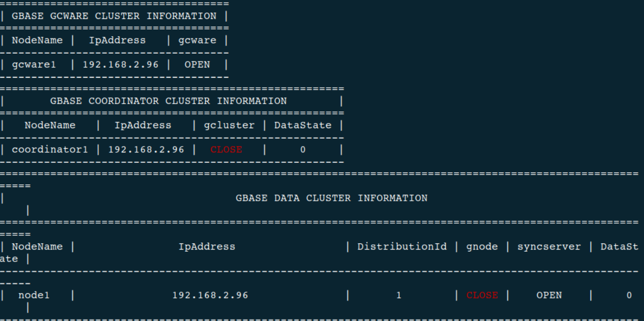Click node1's DistributionId value 1
This screenshot has height=321, width=644.
coord(399,295)
